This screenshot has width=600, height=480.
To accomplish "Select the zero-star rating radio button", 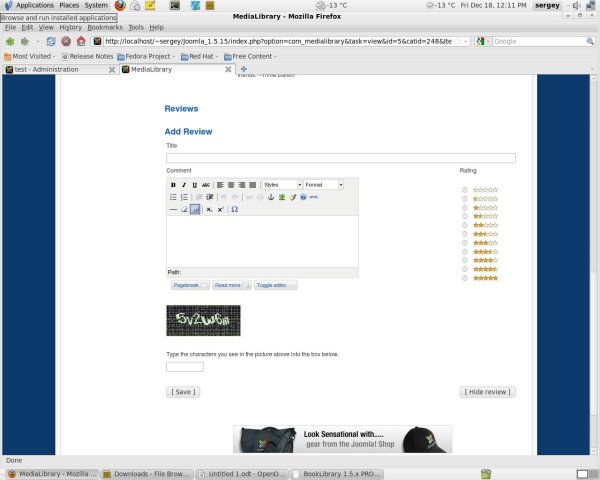I will pyautogui.click(x=465, y=190).
